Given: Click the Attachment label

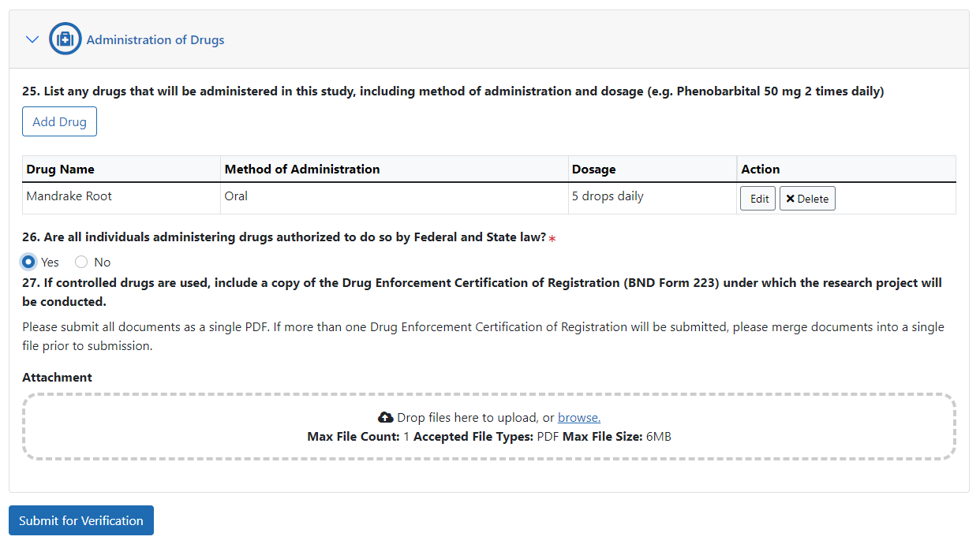Looking at the screenshot, I should (x=57, y=378).
